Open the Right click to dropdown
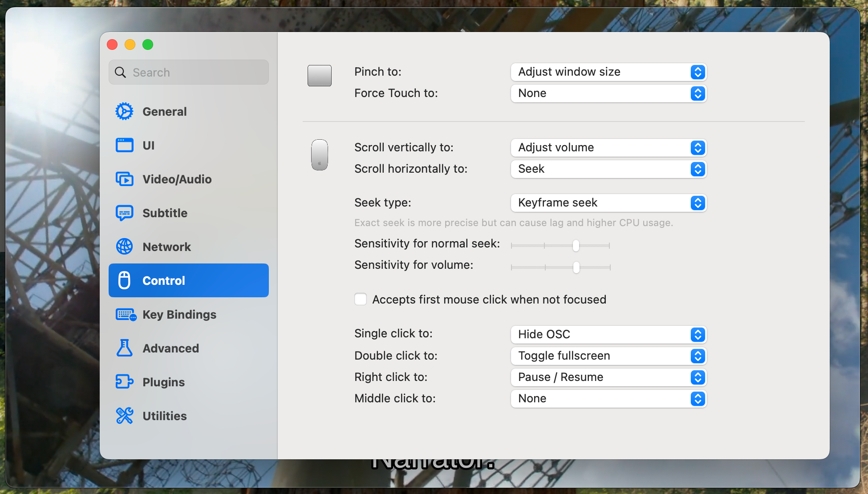This screenshot has height=494, width=868. (x=608, y=377)
